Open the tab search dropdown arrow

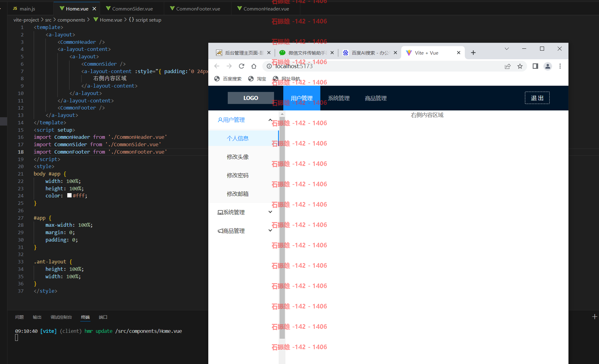click(507, 49)
